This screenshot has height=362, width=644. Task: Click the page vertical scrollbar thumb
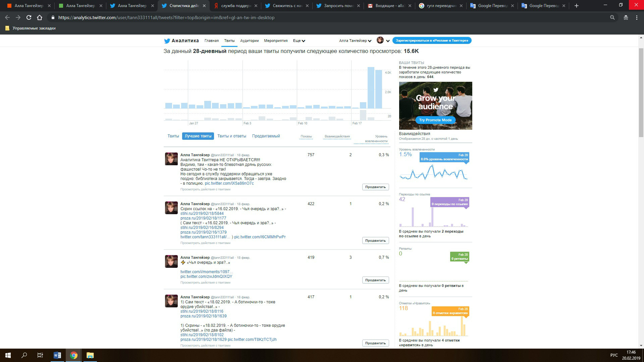pos(641,92)
